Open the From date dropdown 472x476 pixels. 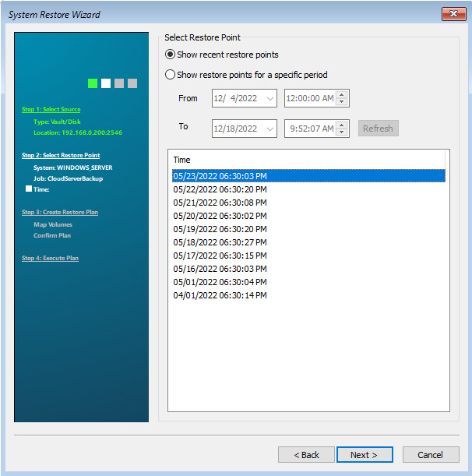[270, 98]
